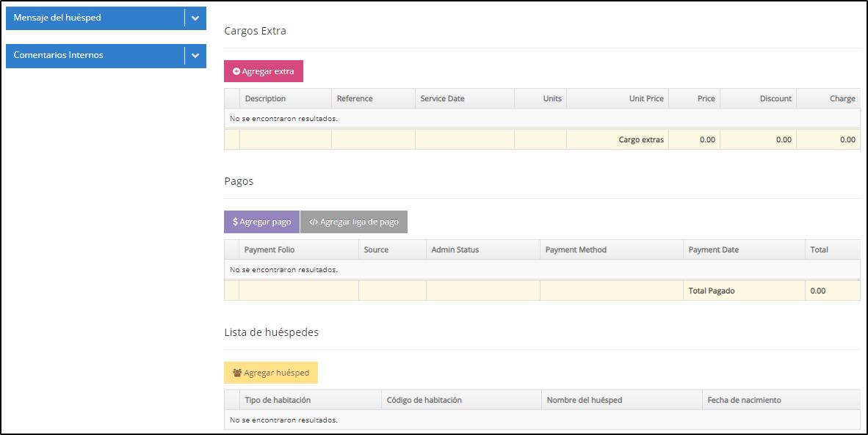Expand the Comentarios Internos chevron
This screenshot has height=435, width=868.
[195, 56]
